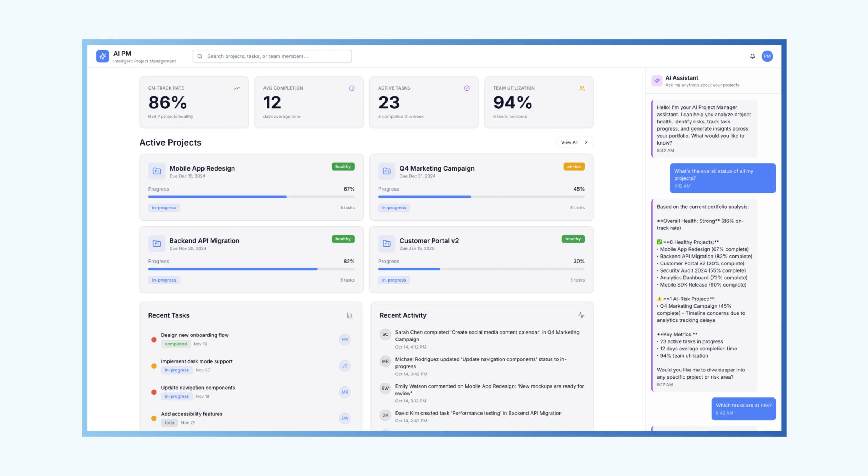Screen dimensions: 868x476
Task: Click Mobile App Redesign progress bar
Action: [x=251, y=197]
